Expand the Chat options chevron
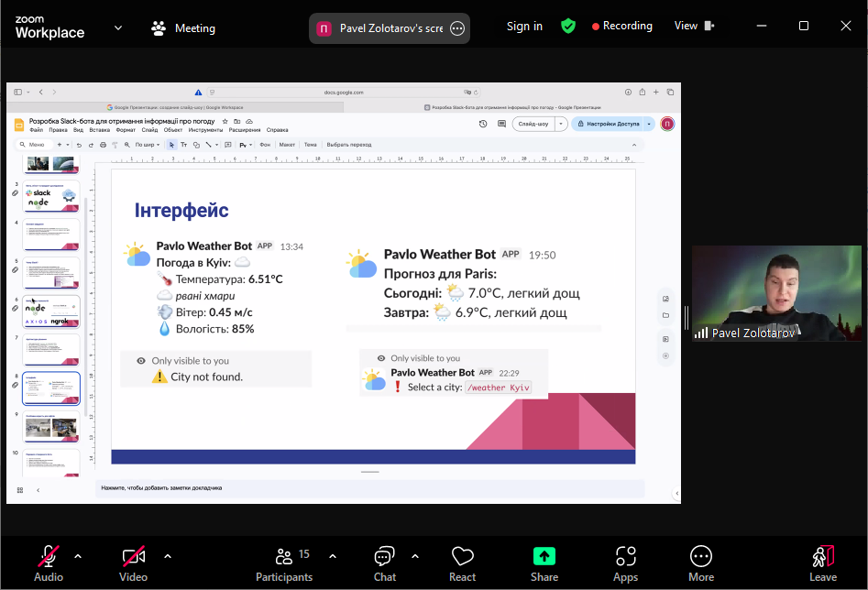Image resolution: width=868 pixels, height=590 pixels. coord(414,555)
